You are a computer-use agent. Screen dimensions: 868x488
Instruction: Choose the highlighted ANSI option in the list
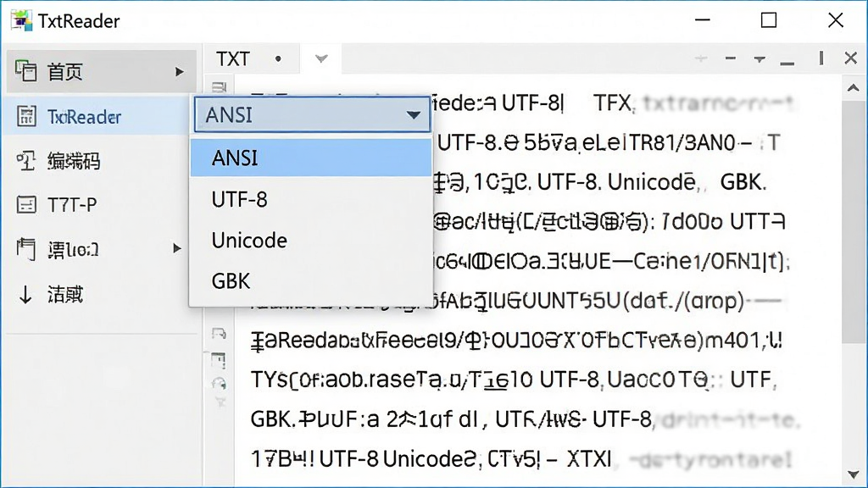coord(310,158)
